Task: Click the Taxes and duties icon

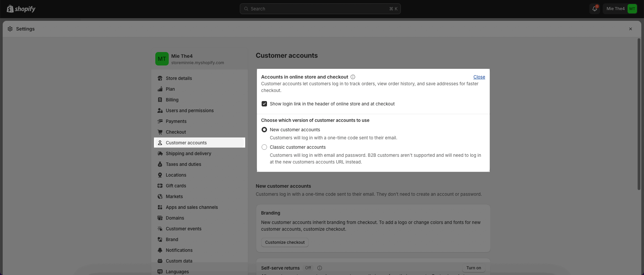Action: (160, 164)
